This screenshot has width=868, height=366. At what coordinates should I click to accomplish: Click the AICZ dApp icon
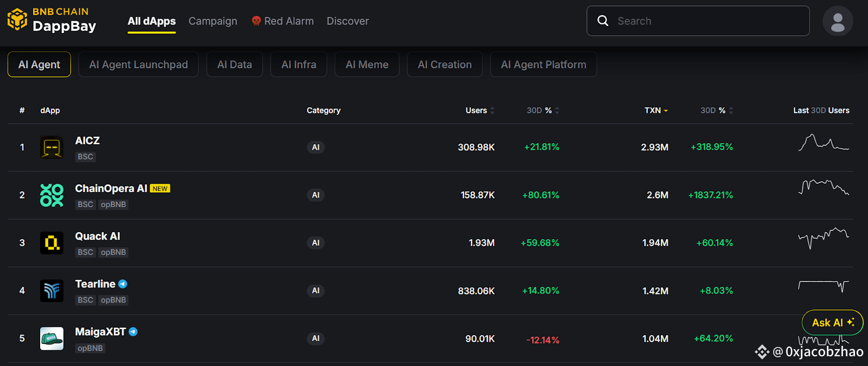point(52,147)
